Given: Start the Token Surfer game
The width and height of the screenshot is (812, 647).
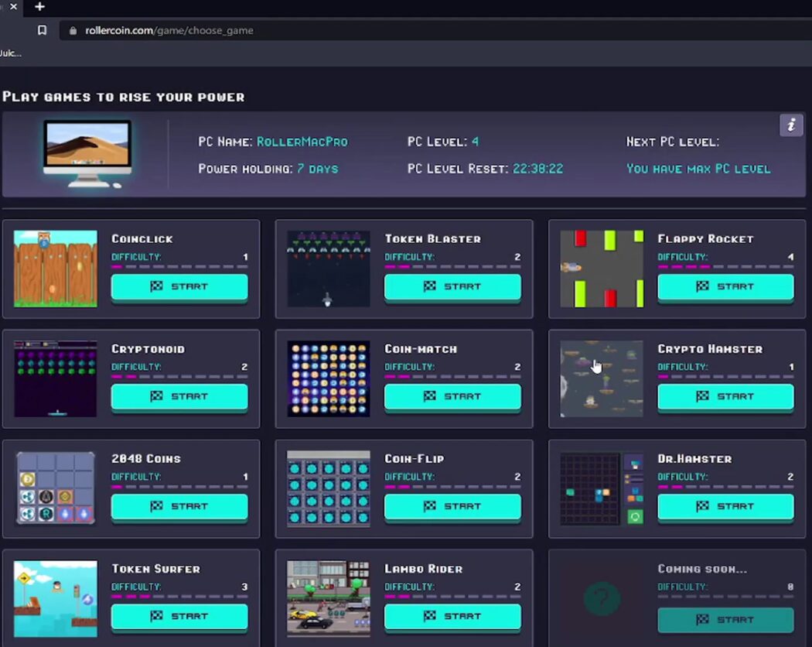Looking at the screenshot, I should [x=179, y=616].
